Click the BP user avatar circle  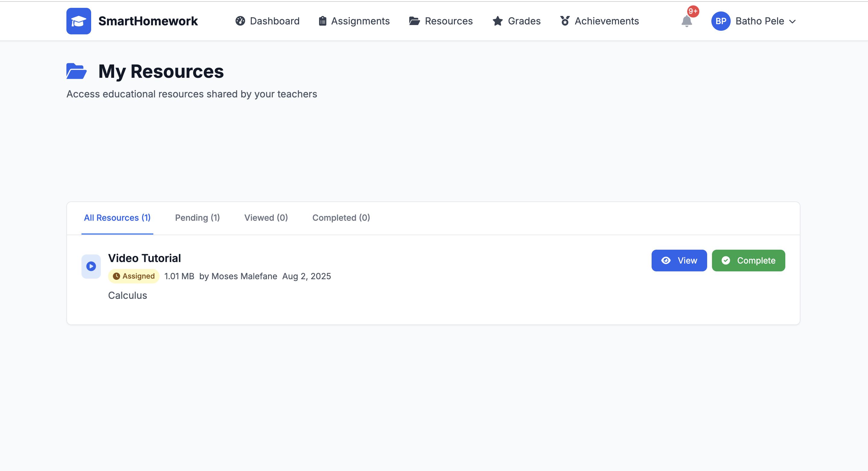[x=720, y=21]
